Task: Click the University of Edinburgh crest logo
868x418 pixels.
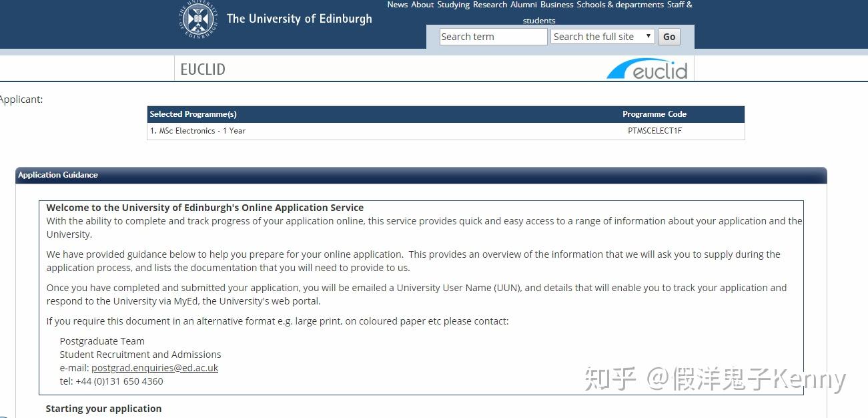Action: [197, 19]
